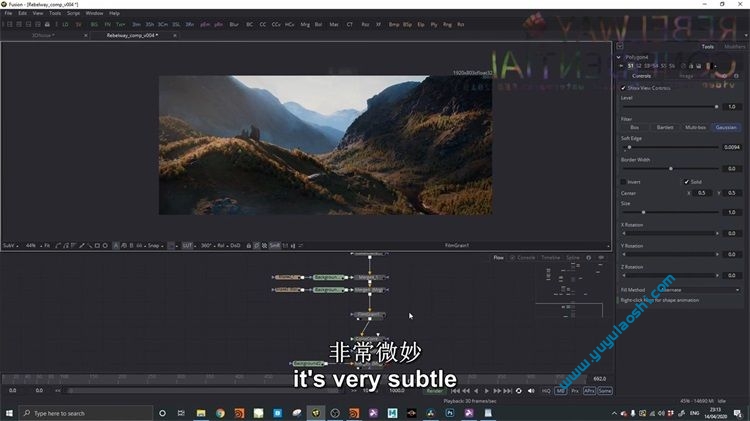Click the Fit button in viewer toolbar

click(x=47, y=245)
